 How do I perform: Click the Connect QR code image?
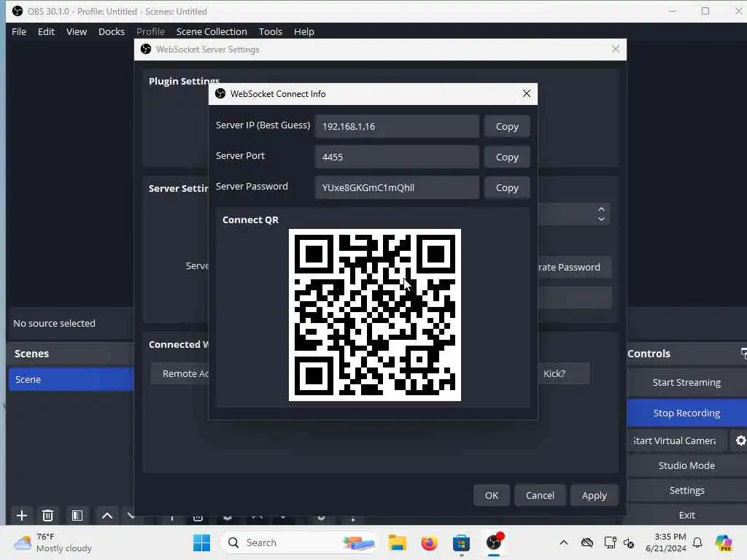(375, 315)
